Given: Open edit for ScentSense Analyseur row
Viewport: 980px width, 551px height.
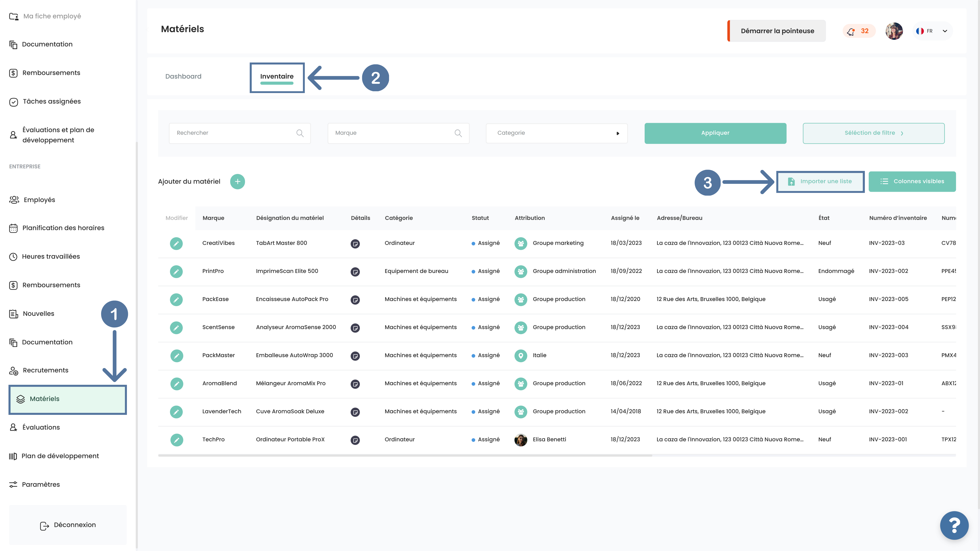Looking at the screenshot, I should (176, 328).
